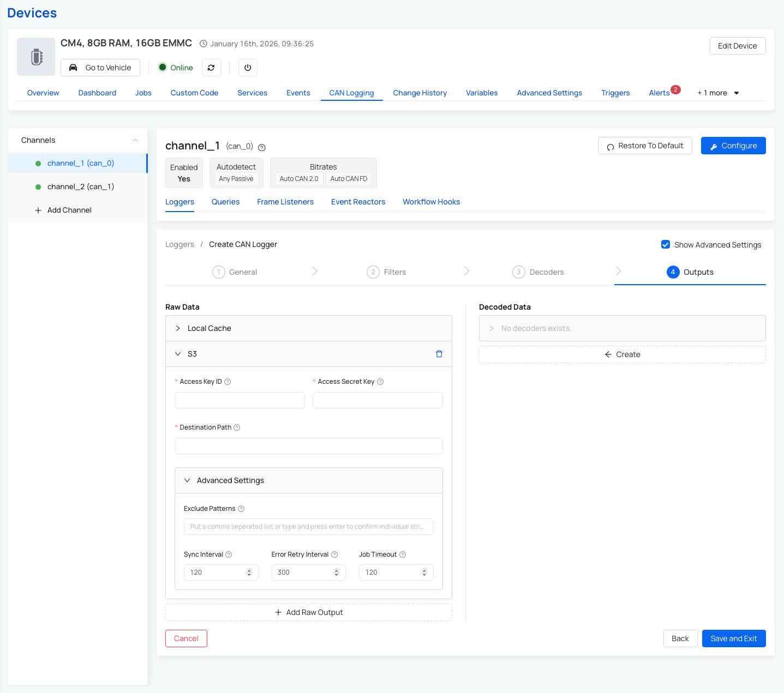Click the help icon next to Exclude Patterns
Viewport: 784px width, 693px height.
tap(241, 508)
